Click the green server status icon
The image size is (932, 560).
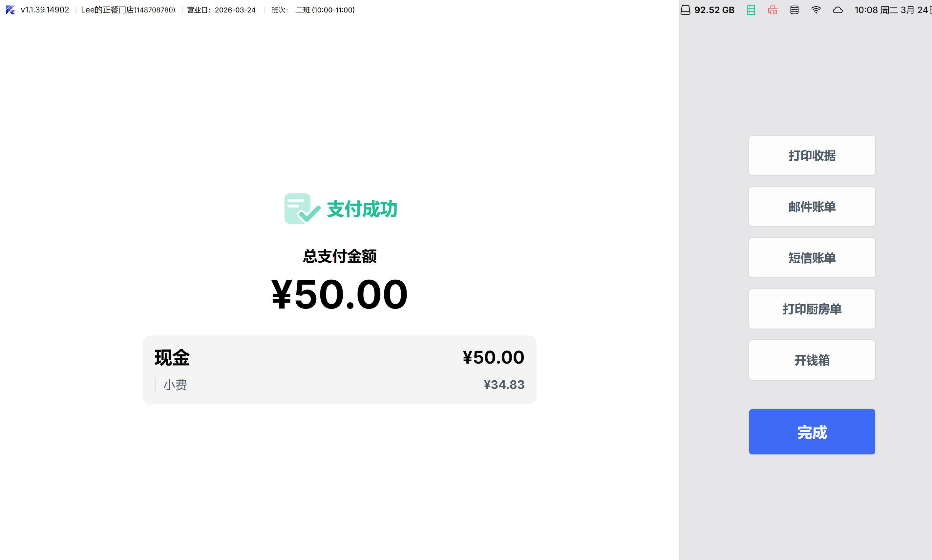click(x=751, y=10)
